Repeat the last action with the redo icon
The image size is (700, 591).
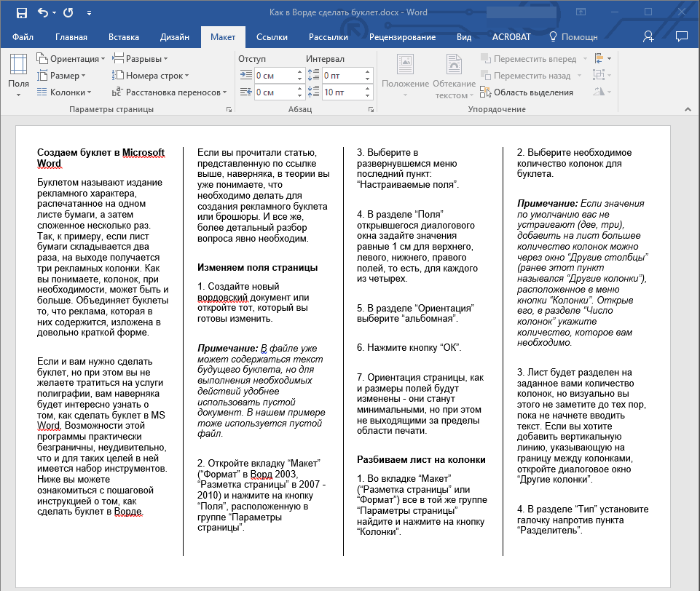68,12
